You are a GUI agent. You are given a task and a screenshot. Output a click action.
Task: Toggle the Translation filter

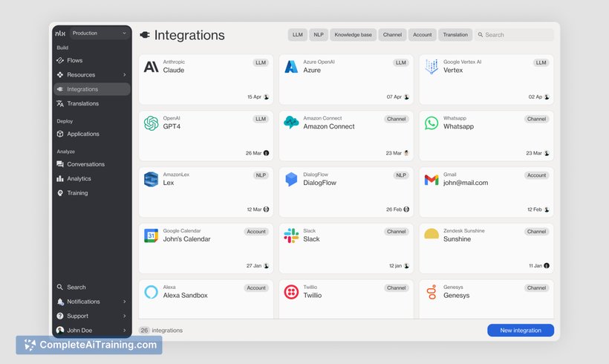pyautogui.click(x=455, y=35)
